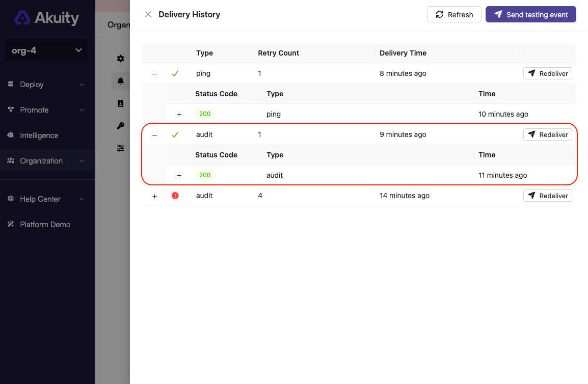Open the org-4 organization dropdown
Viewport: 588px width, 384px height.
coord(46,50)
